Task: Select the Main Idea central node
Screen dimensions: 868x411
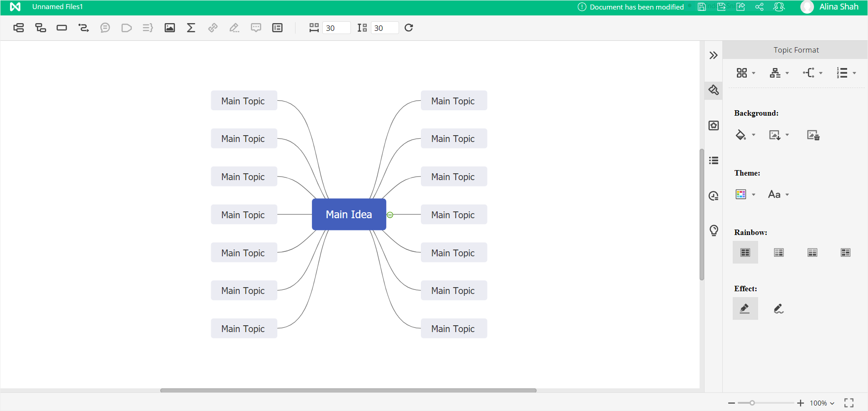Action: click(349, 215)
